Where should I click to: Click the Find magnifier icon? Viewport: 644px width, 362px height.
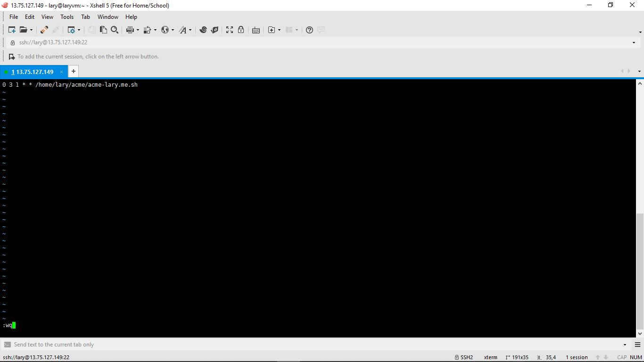[115, 30]
